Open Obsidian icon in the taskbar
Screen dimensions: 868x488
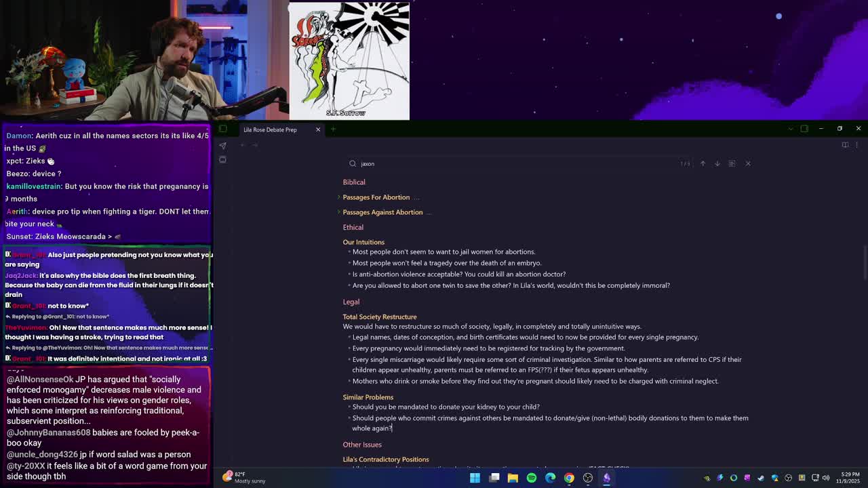coord(606,478)
